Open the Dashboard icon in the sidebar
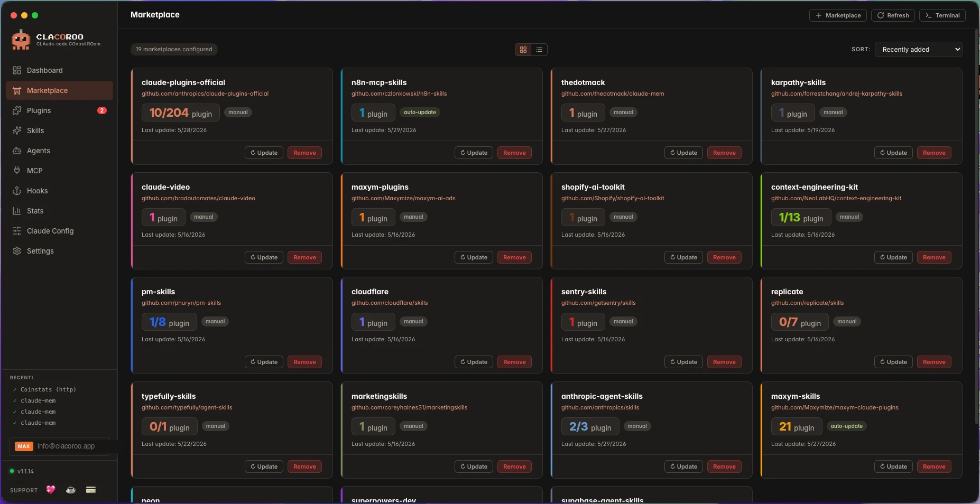The height and width of the screenshot is (504, 980). click(17, 70)
